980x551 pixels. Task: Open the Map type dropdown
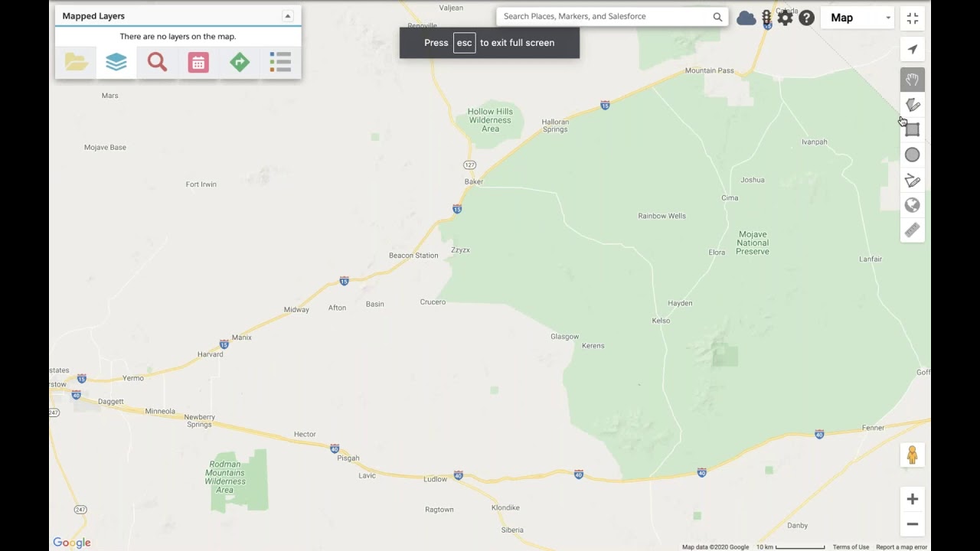click(857, 18)
